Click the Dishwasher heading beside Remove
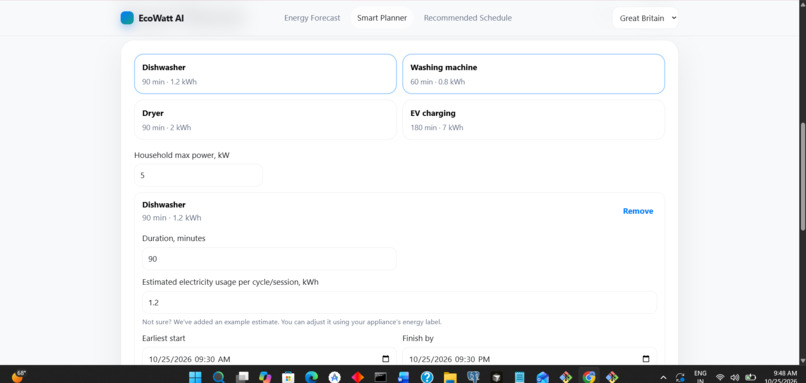Screen dimensions: 806x383 pyautogui.click(x=164, y=205)
